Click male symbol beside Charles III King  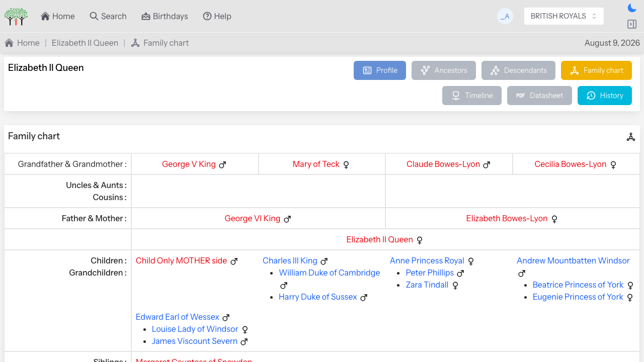coord(324,261)
